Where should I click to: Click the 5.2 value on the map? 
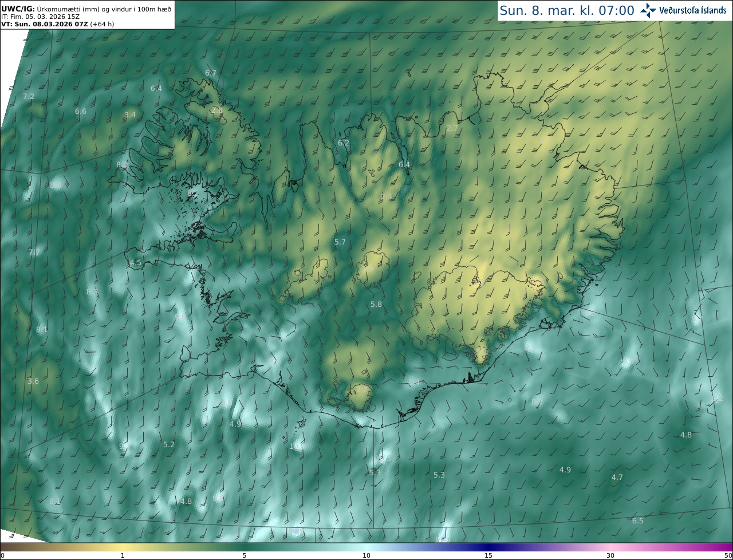point(169,444)
